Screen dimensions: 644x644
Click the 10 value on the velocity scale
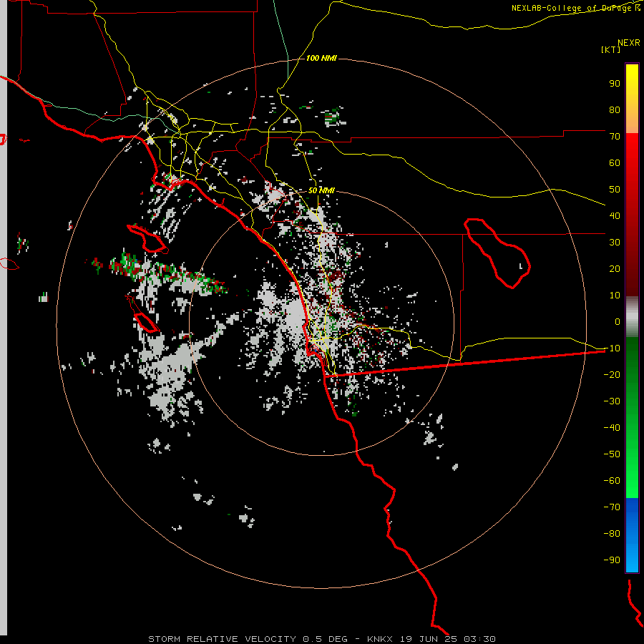[x=615, y=296]
